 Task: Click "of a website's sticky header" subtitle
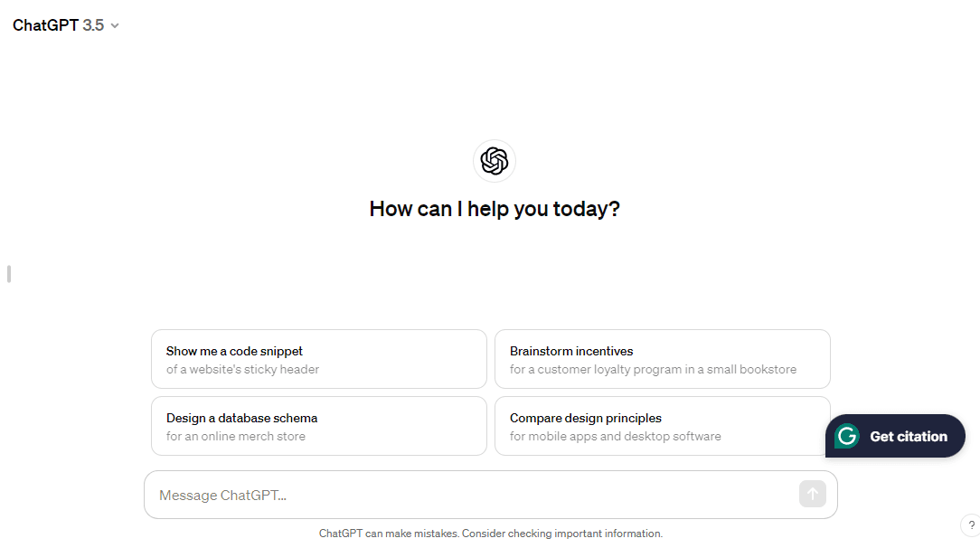coord(242,369)
